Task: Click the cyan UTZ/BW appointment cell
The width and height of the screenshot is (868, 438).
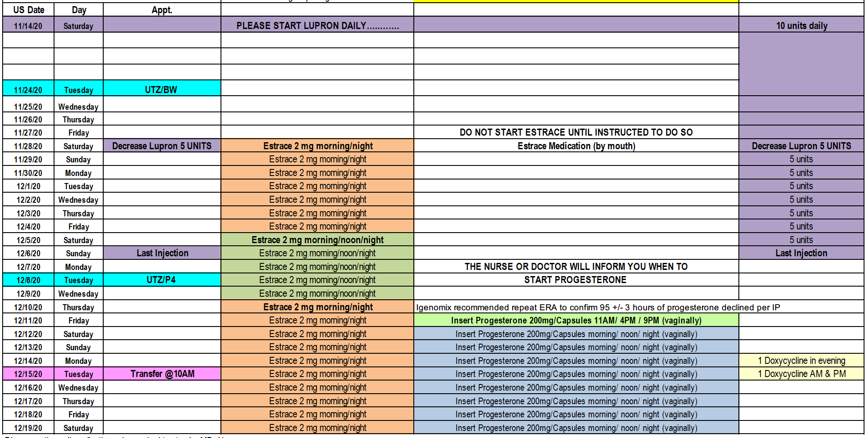Action: pyautogui.click(x=162, y=90)
